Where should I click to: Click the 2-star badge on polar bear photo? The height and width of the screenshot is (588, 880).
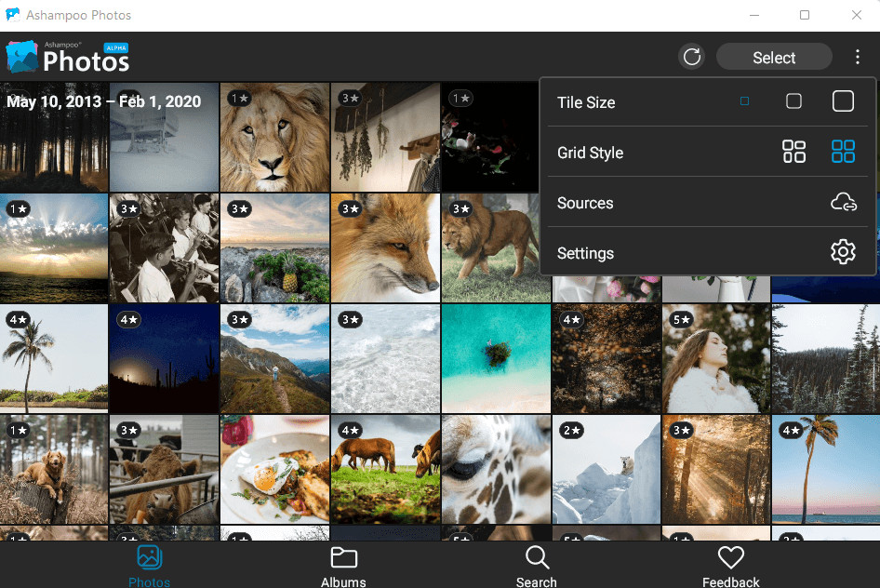click(571, 431)
